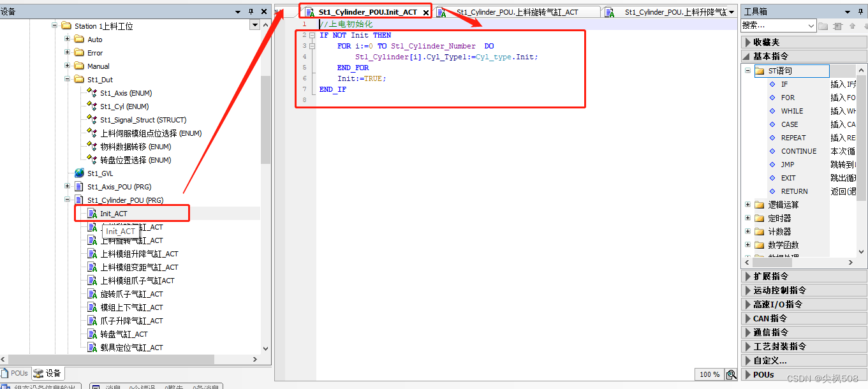Open the 通信指令 toolbox section
The height and width of the screenshot is (389, 868).
coord(804,332)
